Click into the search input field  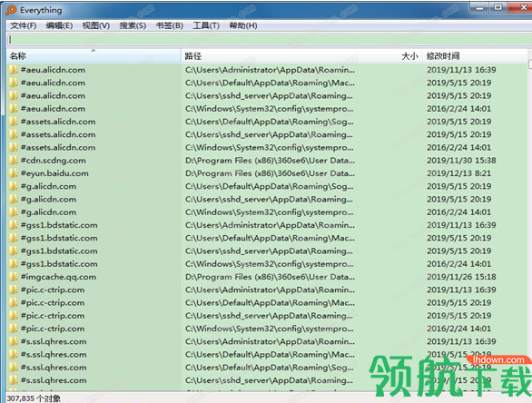270,40
